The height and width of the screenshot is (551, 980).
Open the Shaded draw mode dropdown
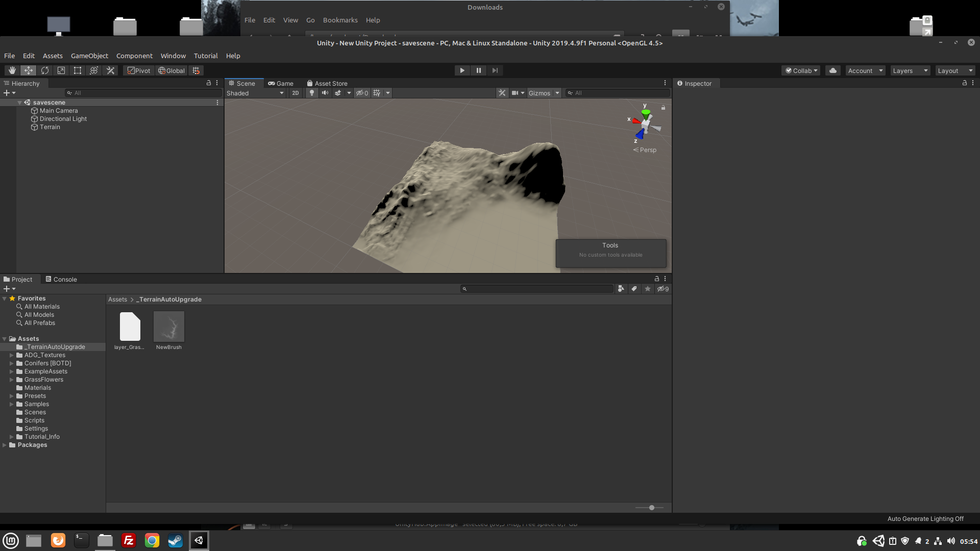(255, 93)
